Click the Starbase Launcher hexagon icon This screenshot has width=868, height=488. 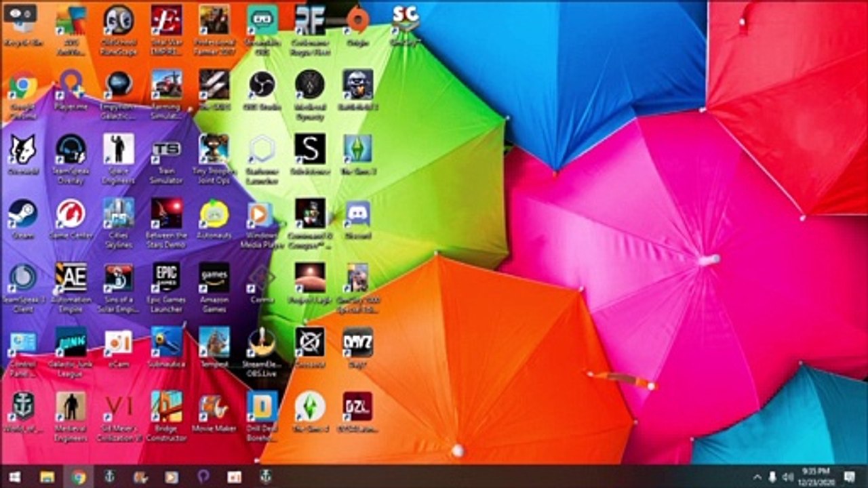(x=262, y=160)
